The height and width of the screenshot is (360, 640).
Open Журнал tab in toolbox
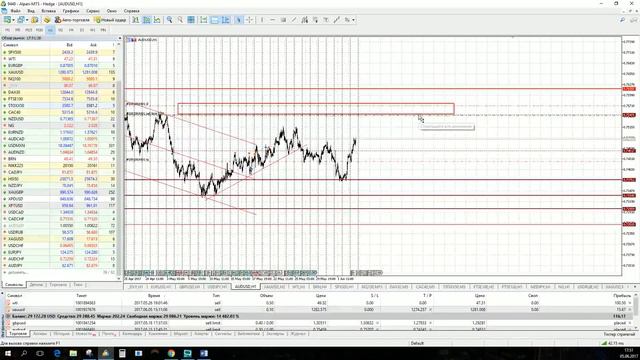pyautogui.click(x=298, y=334)
